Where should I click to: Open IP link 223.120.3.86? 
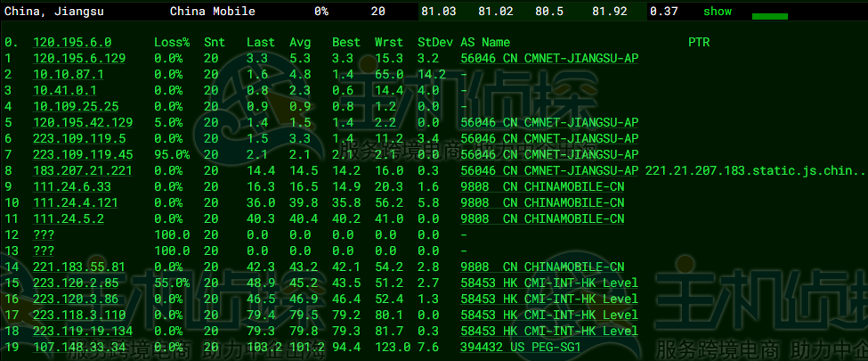[x=76, y=299]
